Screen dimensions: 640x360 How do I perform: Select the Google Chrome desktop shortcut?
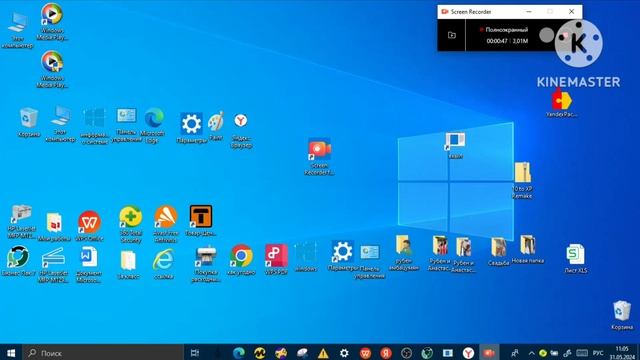pyautogui.click(x=241, y=260)
